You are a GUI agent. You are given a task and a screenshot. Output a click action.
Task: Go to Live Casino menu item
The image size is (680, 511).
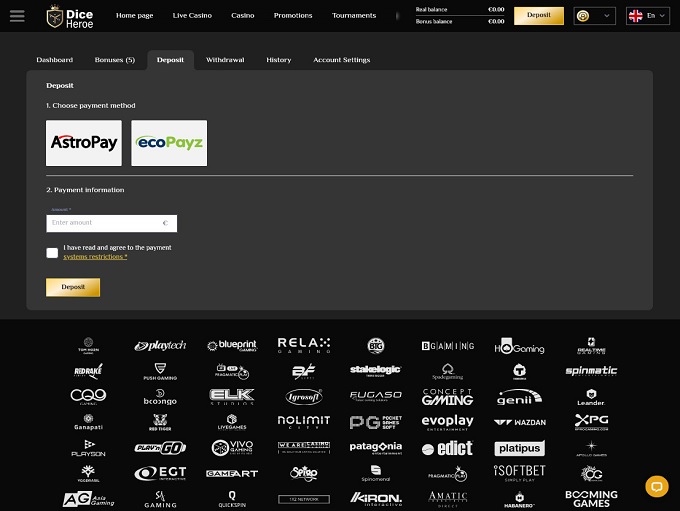click(x=192, y=16)
